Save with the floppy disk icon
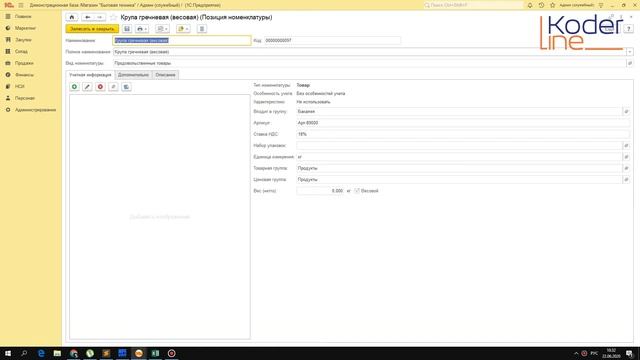The height and width of the screenshot is (360, 640). point(127,29)
